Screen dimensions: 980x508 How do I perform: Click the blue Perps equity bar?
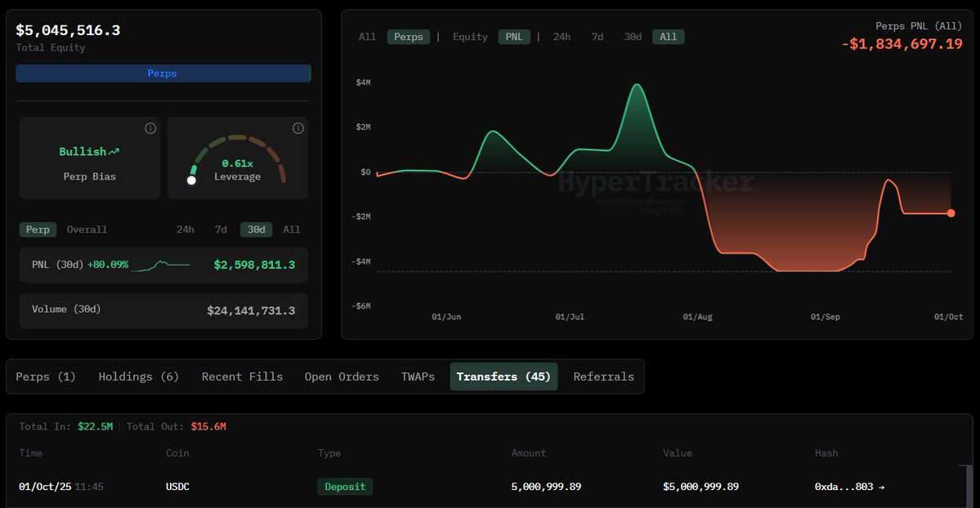pos(163,74)
